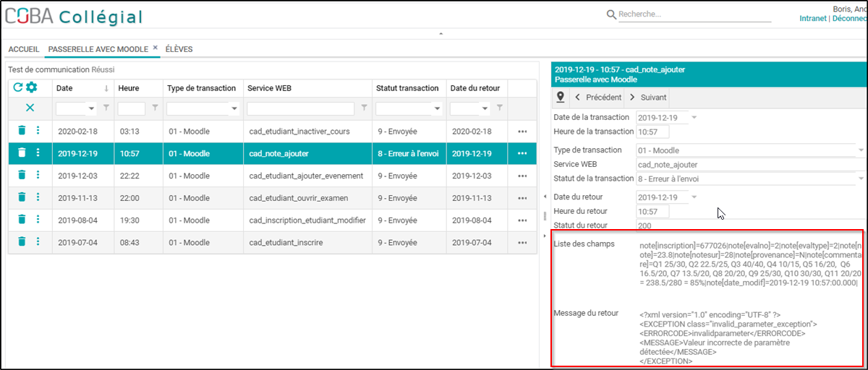This screenshot has width=868, height=370.
Task: Delete the 2020-02-18 transaction row
Action: tap(22, 131)
